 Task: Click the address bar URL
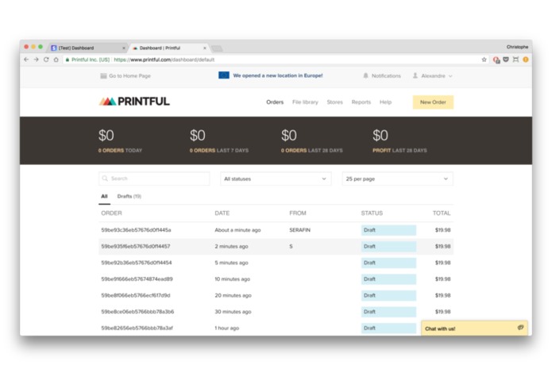pyautogui.click(x=164, y=60)
